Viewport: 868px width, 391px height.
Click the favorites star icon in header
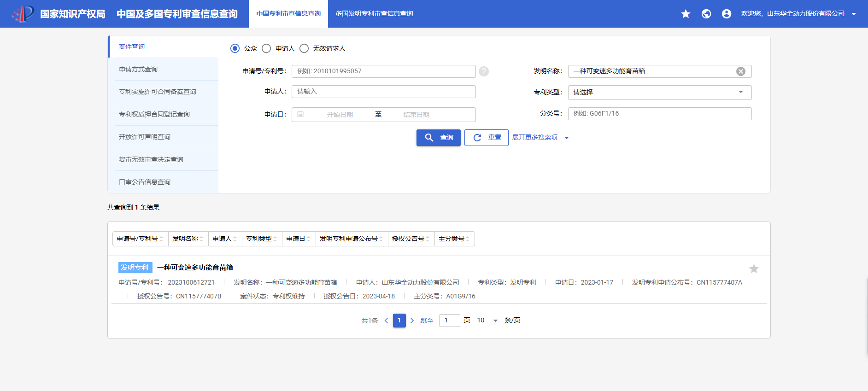[x=686, y=14]
